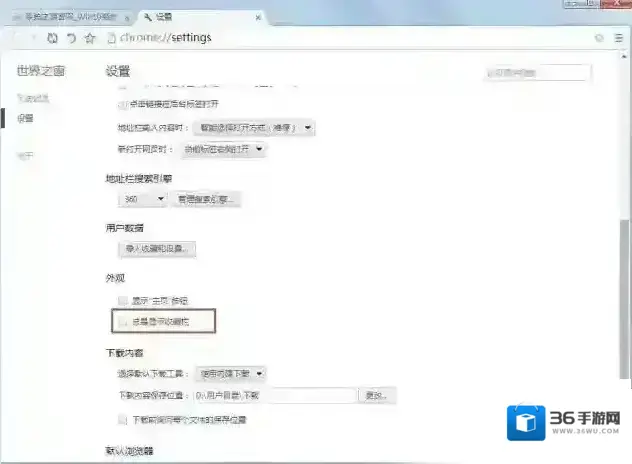Screen dimensions: 632x464
Task: Enable the 总是显示收藏栏 checkbox
Action: 123,322
